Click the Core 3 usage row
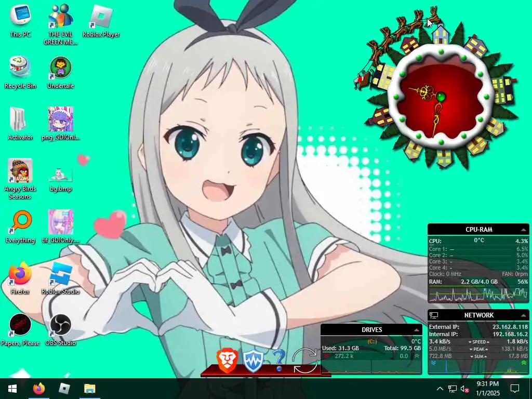The image size is (532, 399). click(478, 262)
